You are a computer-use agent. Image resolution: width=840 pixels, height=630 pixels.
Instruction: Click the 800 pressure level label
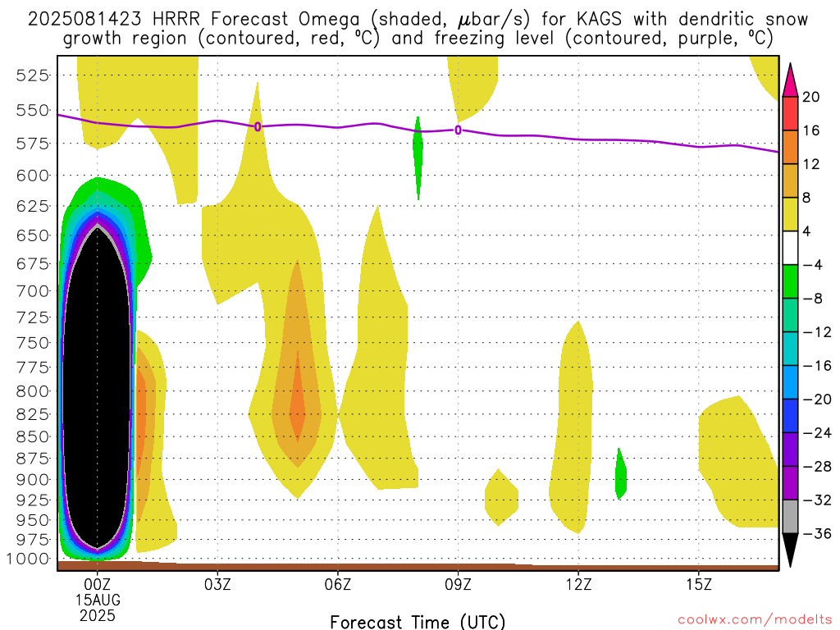pyautogui.click(x=33, y=391)
